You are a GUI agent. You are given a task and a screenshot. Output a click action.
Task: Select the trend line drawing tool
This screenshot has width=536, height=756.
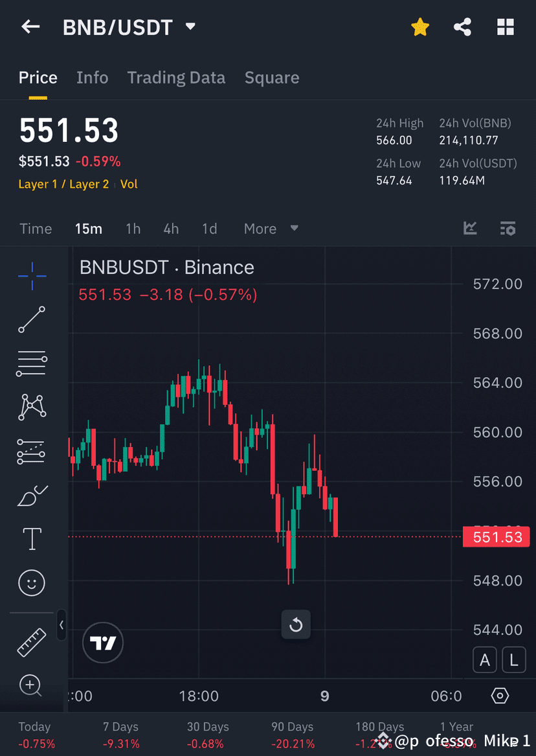[x=31, y=319]
